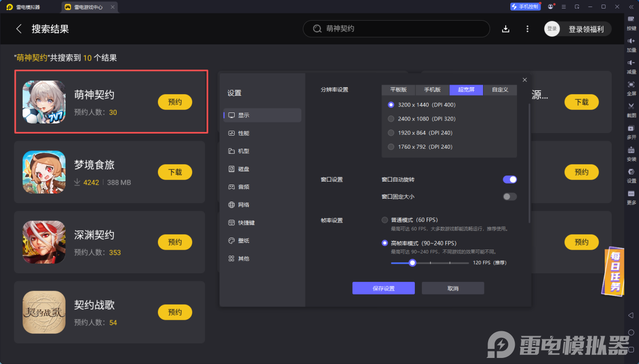The height and width of the screenshot is (364, 639).
Task: Click the round 登录 avatar
Action: (552, 29)
